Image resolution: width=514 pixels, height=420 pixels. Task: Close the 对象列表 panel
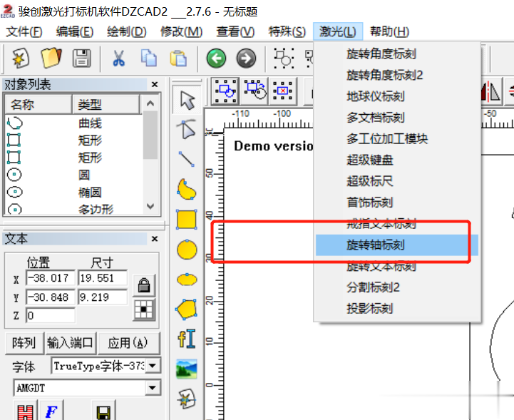tap(155, 84)
